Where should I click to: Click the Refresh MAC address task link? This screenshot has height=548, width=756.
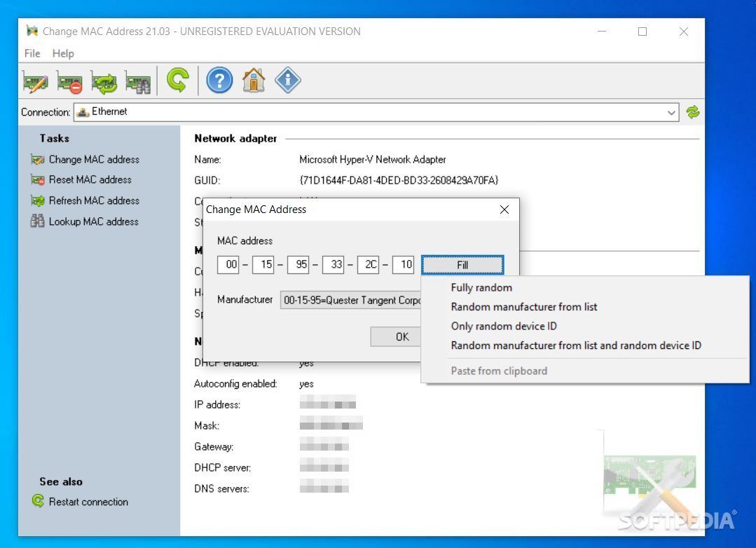94,200
